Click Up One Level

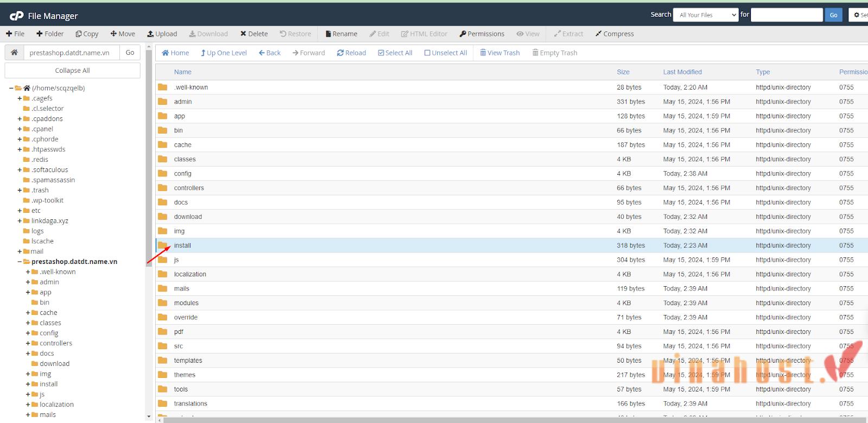tap(224, 53)
